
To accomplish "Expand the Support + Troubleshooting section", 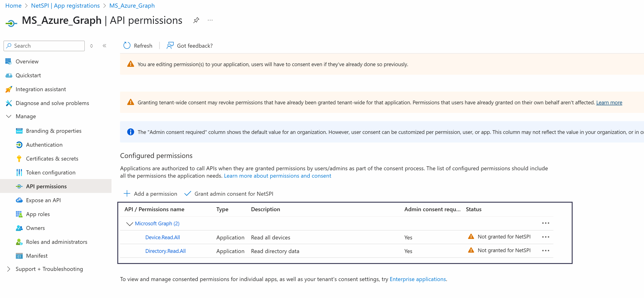I will pos(9,269).
